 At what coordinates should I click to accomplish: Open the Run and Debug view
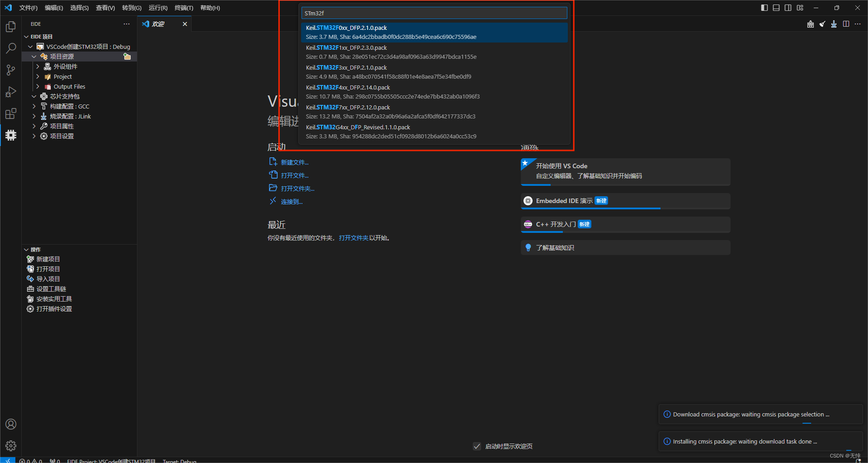coord(11,92)
